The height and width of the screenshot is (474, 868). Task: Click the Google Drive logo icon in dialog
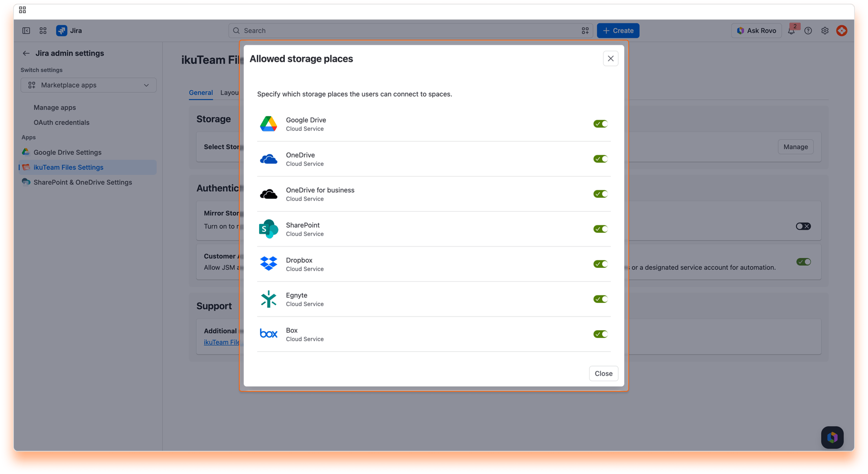(x=268, y=124)
